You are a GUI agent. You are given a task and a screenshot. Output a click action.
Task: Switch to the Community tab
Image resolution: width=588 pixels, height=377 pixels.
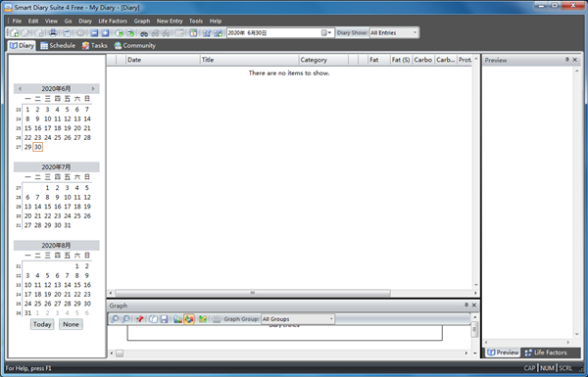(x=134, y=46)
